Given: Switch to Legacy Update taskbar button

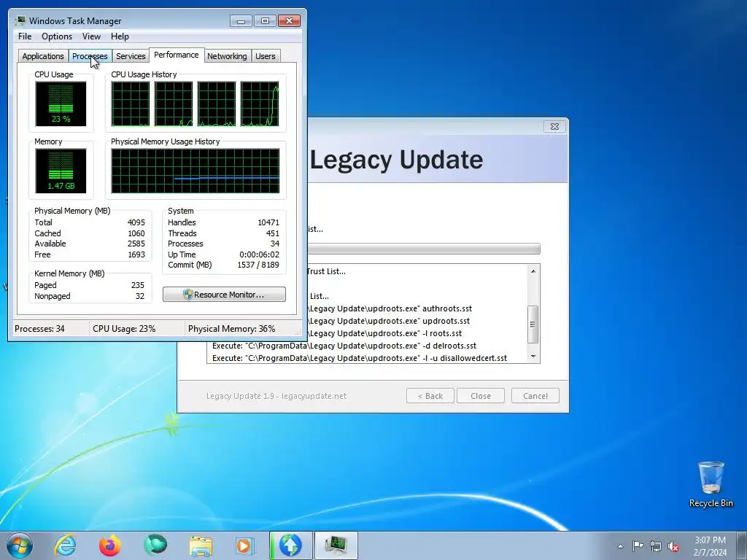Looking at the screenshot, I should 291,545.
